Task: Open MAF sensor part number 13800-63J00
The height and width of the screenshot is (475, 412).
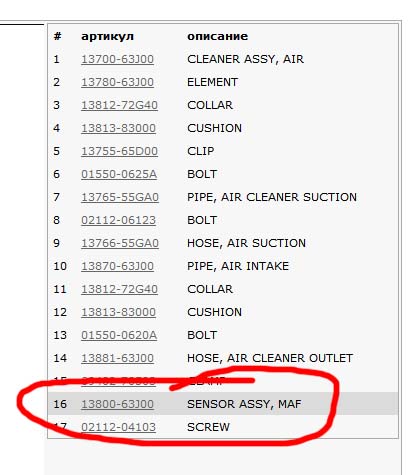Action: click(117, 404)
